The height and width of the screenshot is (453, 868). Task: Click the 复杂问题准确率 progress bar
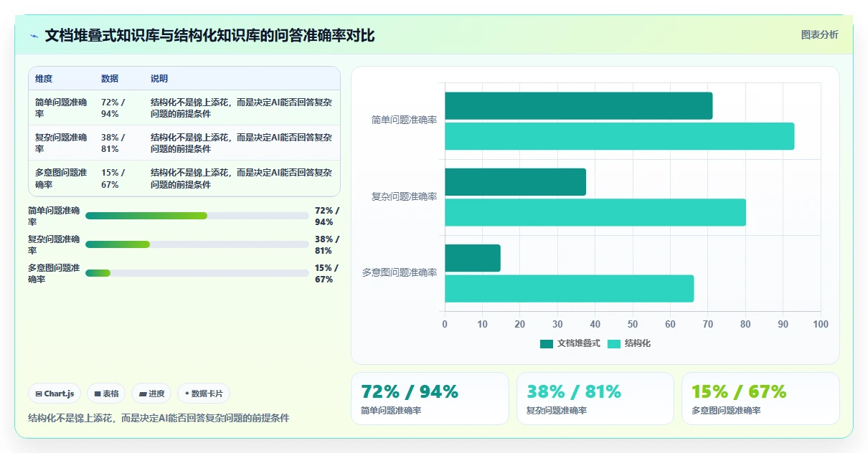197,244
